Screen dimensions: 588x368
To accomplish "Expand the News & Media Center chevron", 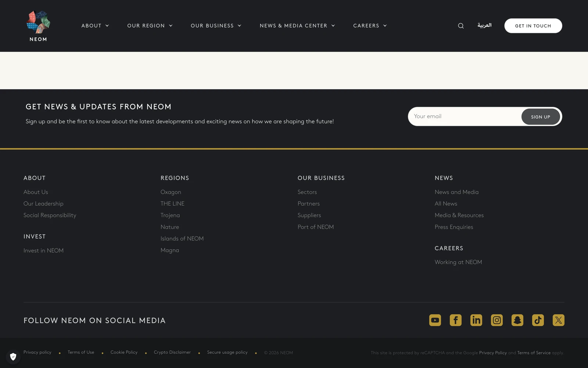I will 333,26.
